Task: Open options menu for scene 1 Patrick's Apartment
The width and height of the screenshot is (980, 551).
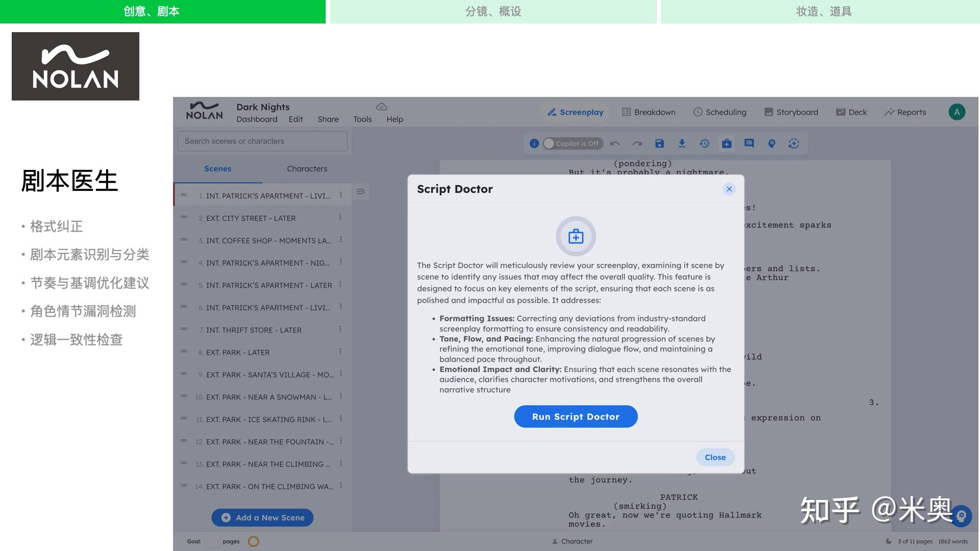Action: (340, 195)
